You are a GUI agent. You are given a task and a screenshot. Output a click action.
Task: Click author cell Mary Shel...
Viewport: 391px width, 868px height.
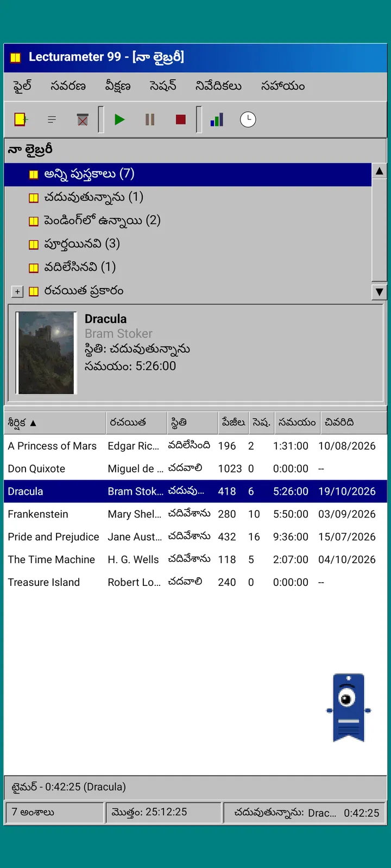pyautogui.click(x=134, y=514)
